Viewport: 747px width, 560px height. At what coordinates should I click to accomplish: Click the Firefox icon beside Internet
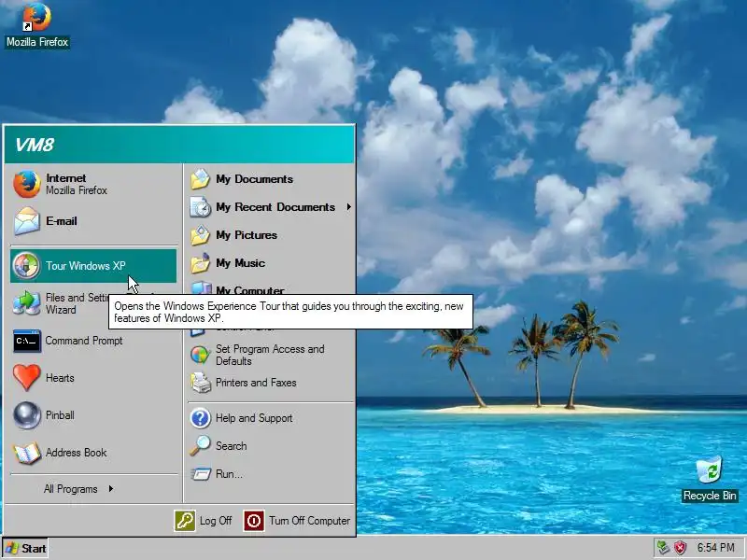[x=26, y=184]
